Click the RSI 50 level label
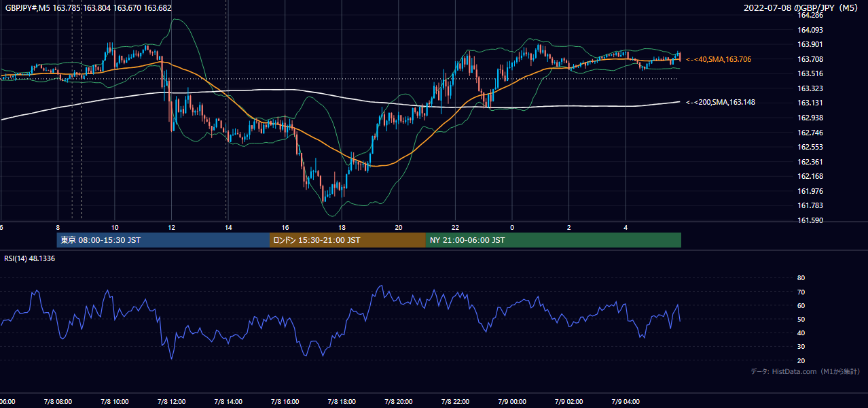868x408 pixels. 801,319
